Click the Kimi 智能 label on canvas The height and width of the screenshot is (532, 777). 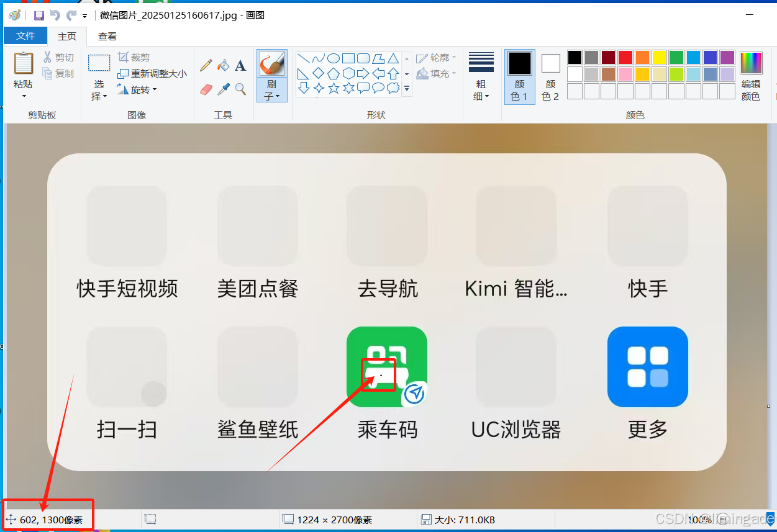516,289
